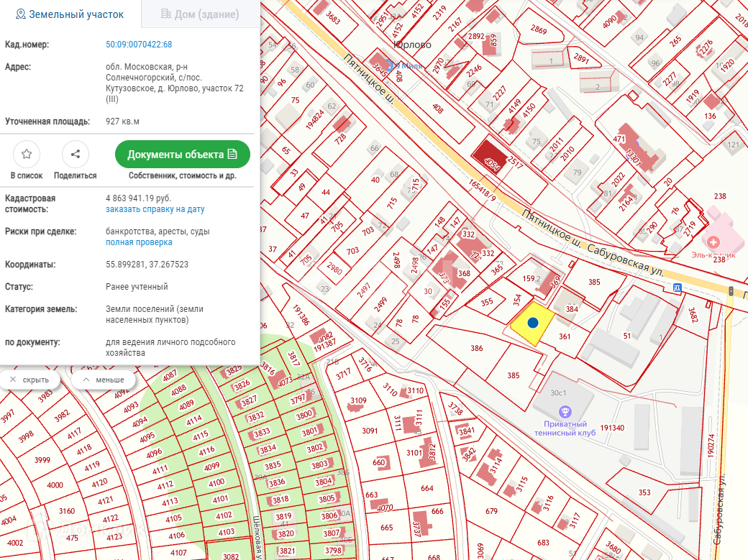Select parcel label 191340
This screenshot has height=560, width=748.
click(x=612, y=428)
